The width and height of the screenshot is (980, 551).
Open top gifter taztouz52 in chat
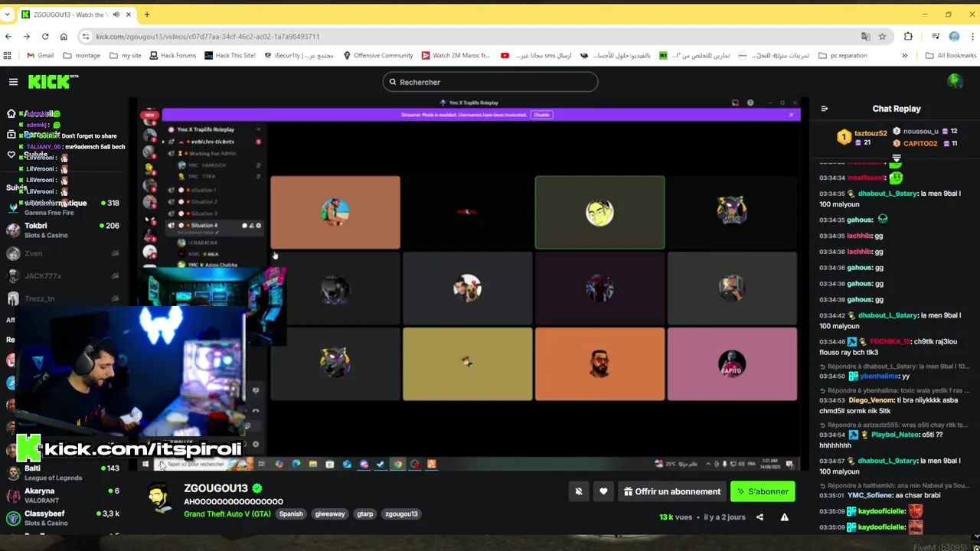pos(863,137)
